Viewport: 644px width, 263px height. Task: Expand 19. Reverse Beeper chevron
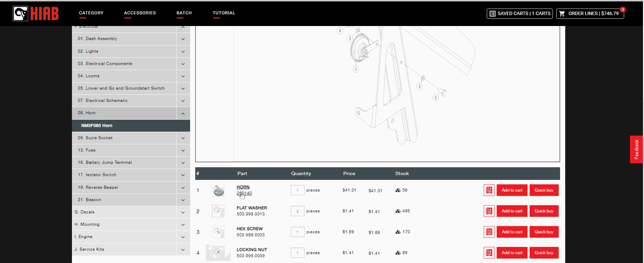(x=183, y=188)
